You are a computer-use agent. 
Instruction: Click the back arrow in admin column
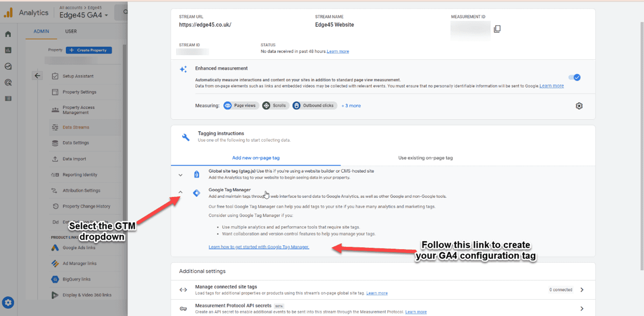(38, 76)
